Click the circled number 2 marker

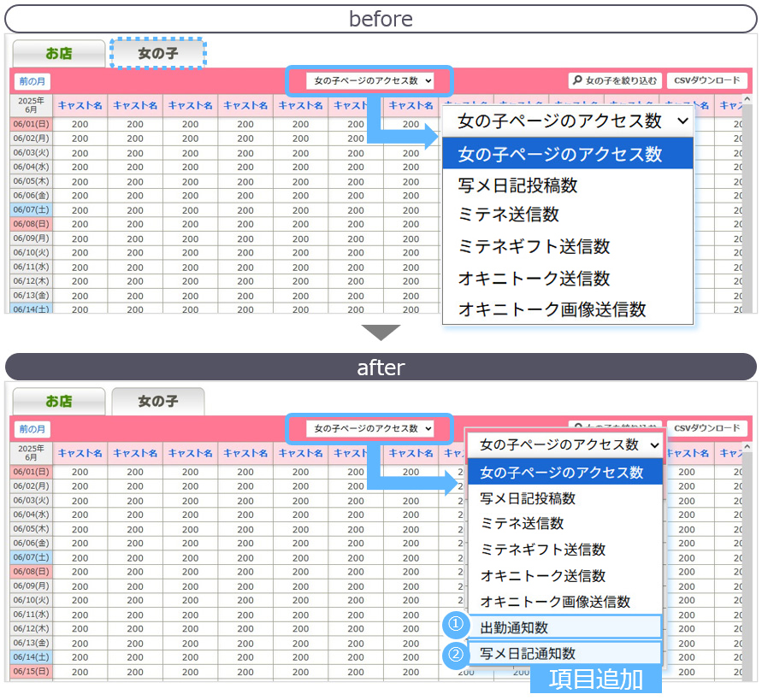point(456,655)
